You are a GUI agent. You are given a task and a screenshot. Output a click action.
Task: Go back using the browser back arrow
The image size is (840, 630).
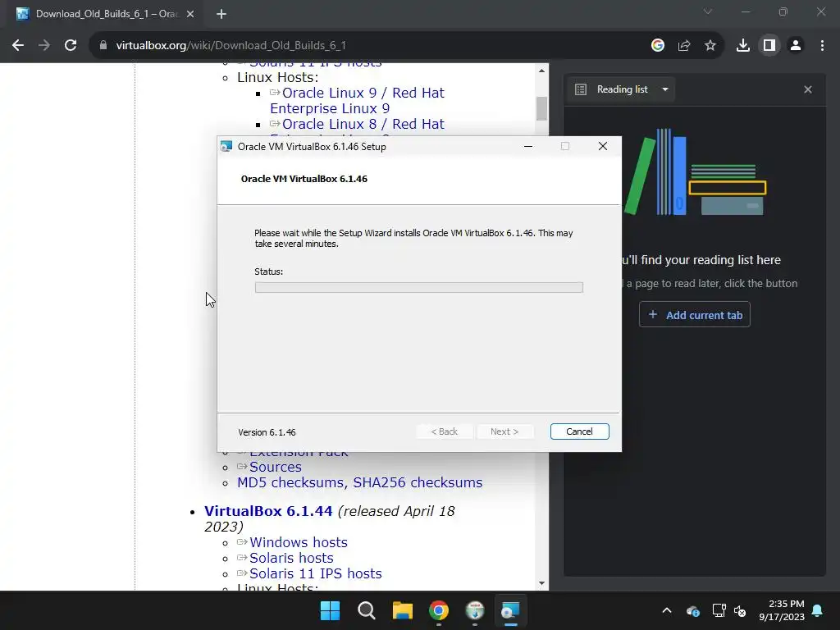(18, 46)
